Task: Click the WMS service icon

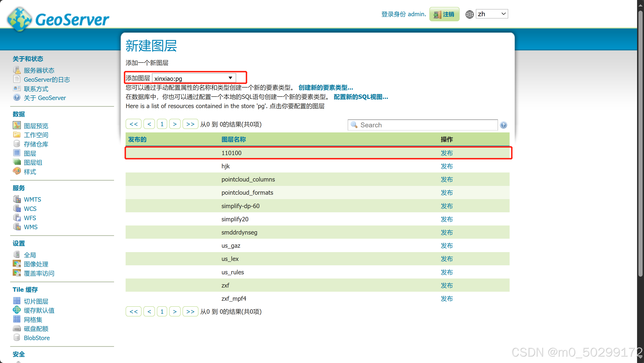Action: 17,227
